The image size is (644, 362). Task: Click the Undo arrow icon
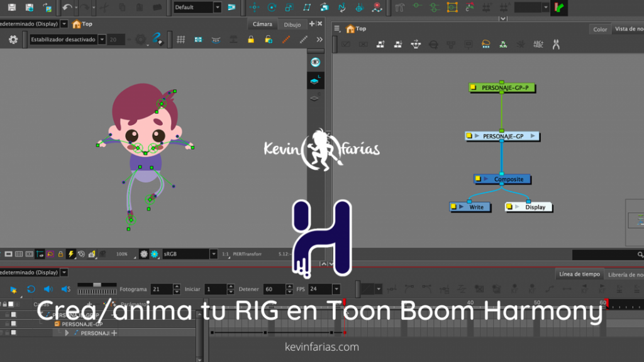(67, 7)
